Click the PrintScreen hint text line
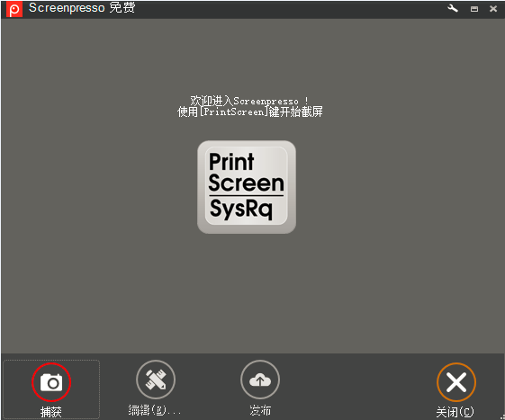 (x=250, y=112)
